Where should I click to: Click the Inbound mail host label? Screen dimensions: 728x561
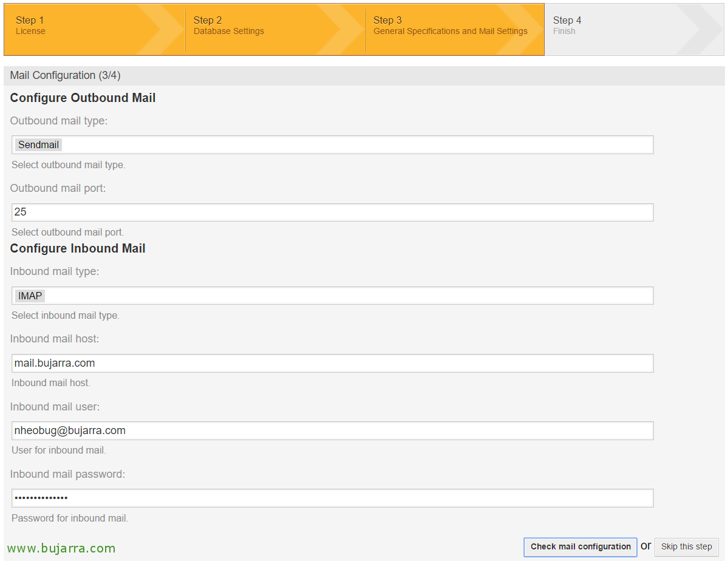(x=55, y=339)
